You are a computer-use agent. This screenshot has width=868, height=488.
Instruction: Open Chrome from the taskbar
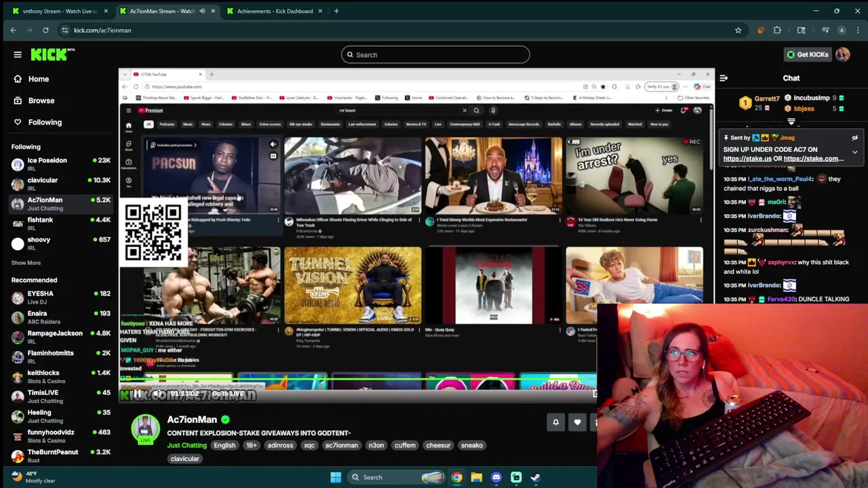tap(456, 477)
